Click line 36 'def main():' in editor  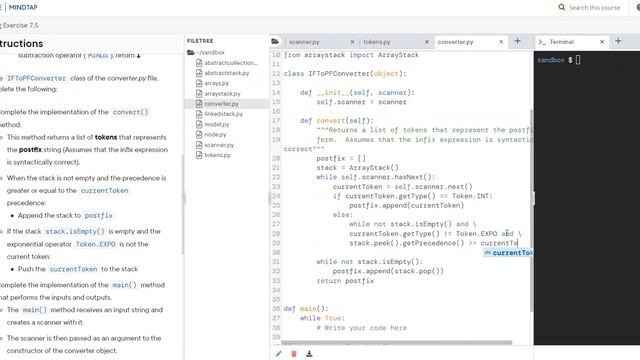[x=306, y=309]
